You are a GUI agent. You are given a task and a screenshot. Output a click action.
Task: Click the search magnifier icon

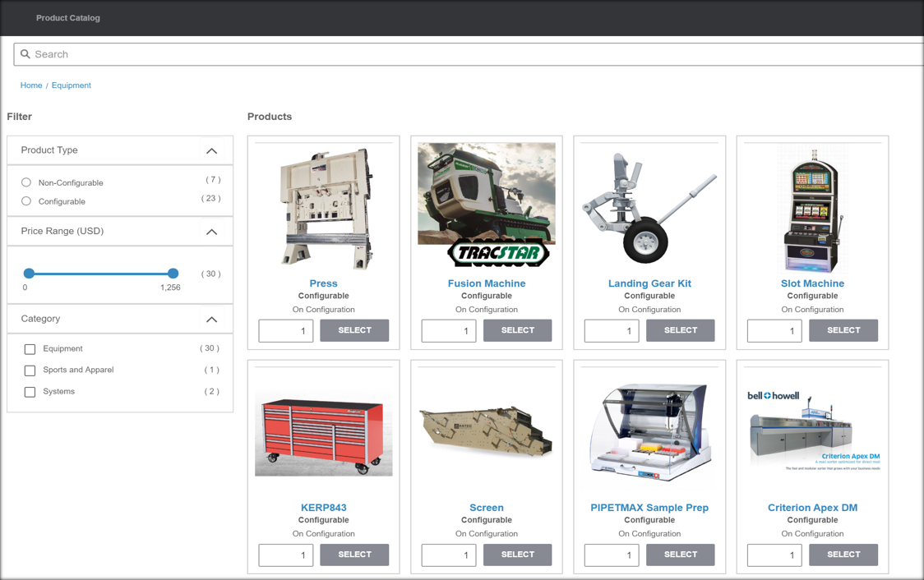pos(25,54)
